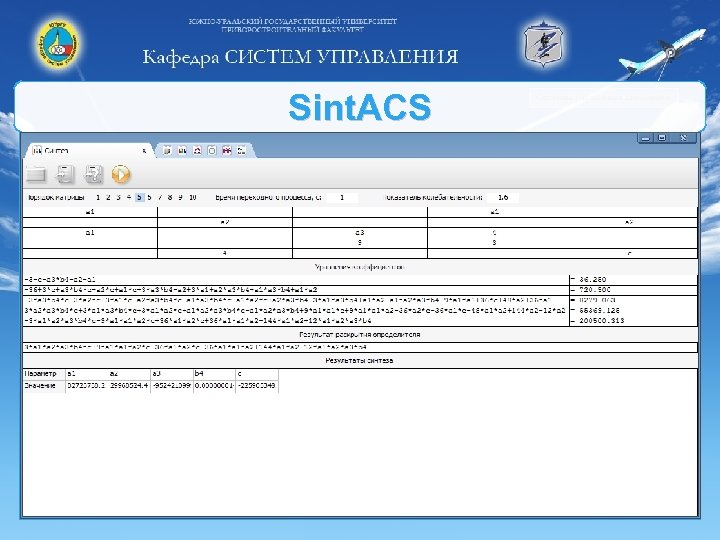720x540 pixels.
Task: Switch to the third icon tab with the red symbol
Action: (x=197, y=151)
